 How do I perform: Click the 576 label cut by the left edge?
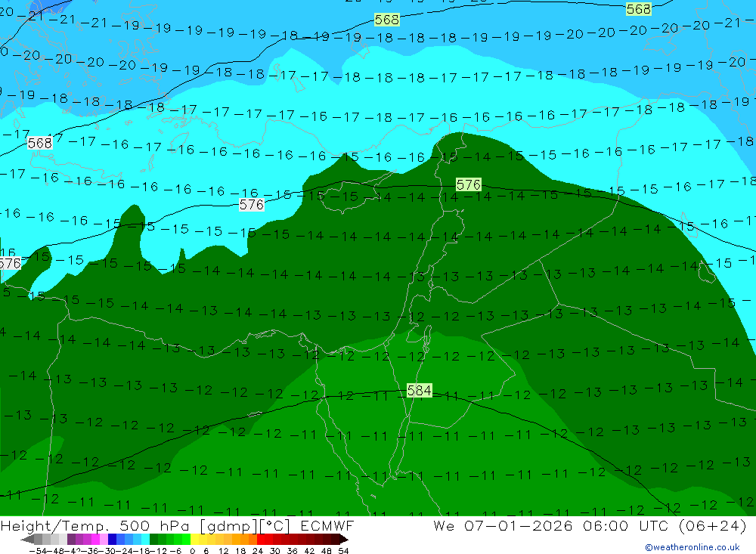(10, 264)
